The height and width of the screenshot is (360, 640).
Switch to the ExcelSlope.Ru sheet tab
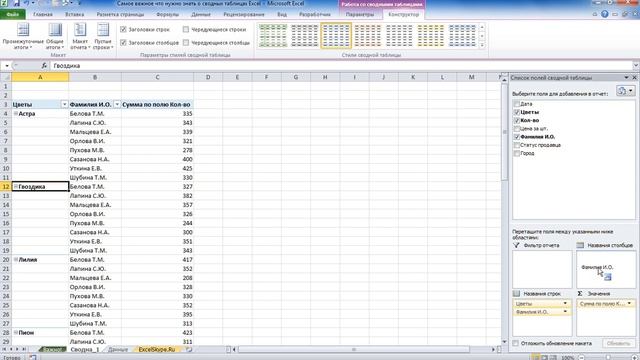(x=157, y=349)
